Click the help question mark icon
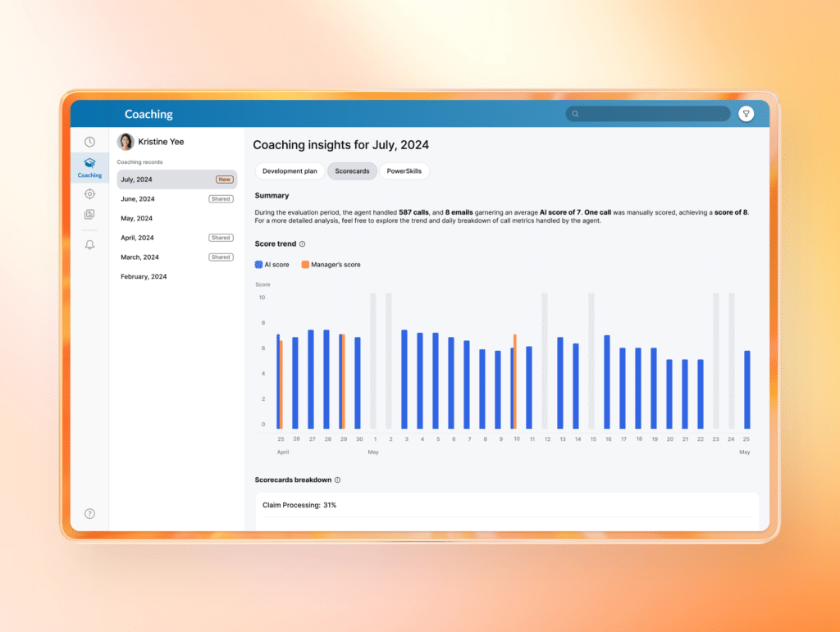Image resolution: width=840 pixels, height=632 pixels. 89,514
